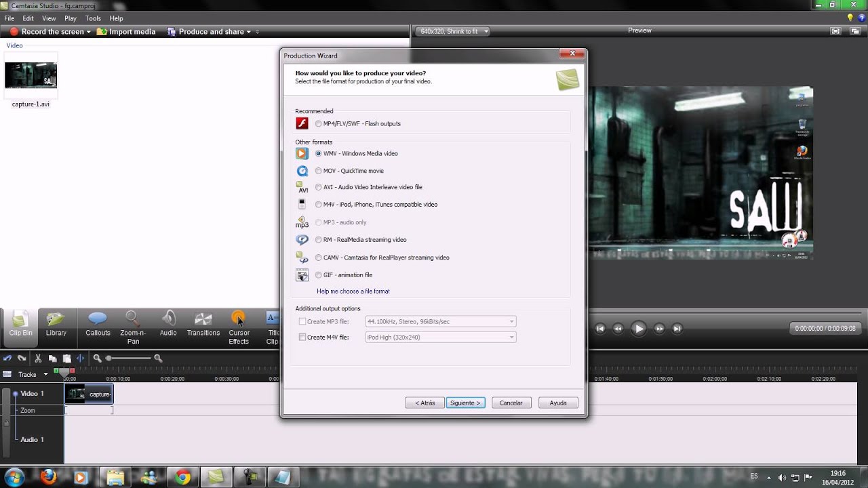Expand the Tracks dropdown arrow
This screenshot has height=488, width=868.
(x=46, y=374)
